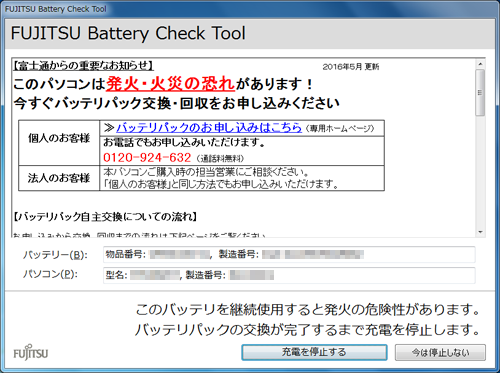Click the FUJITSU Battery Check Tool window title bar
Viewport: 500px width, 373px height.
click(x=250, y=9)
